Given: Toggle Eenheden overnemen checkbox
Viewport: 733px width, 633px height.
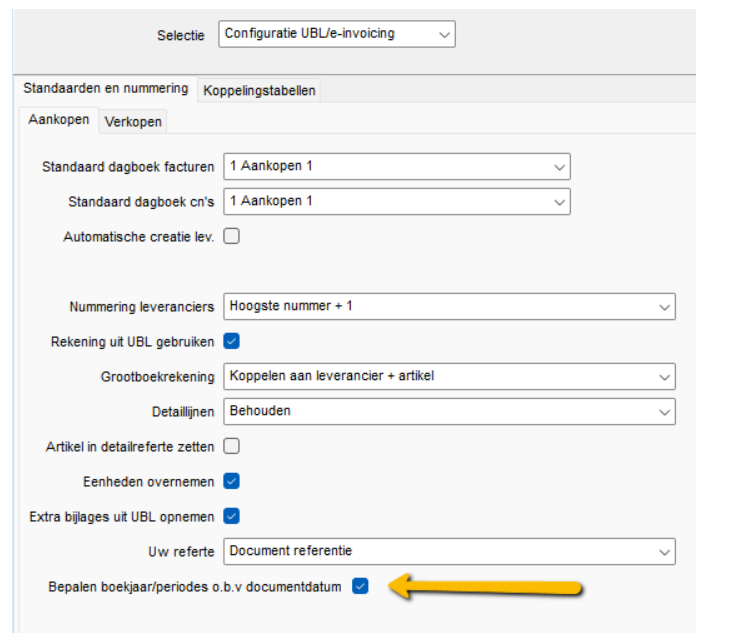Looking at the screenshot, I should point(232,481).
